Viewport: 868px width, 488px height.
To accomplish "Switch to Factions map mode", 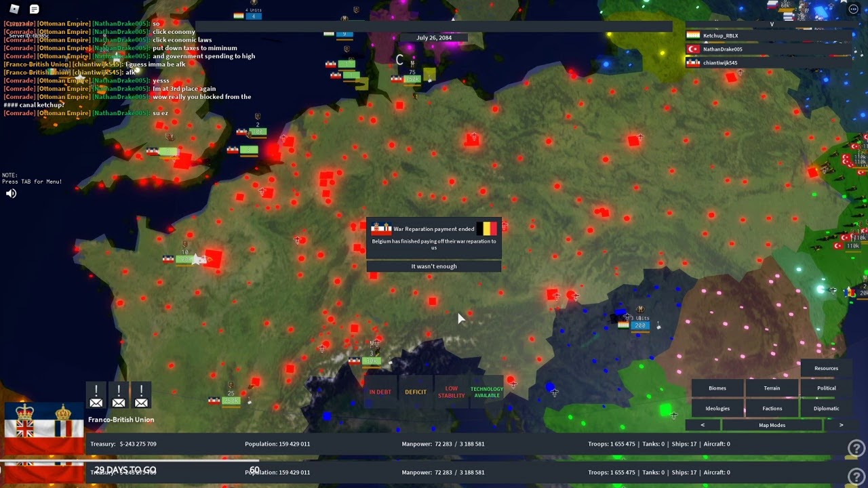I will (x=772, y=409).
